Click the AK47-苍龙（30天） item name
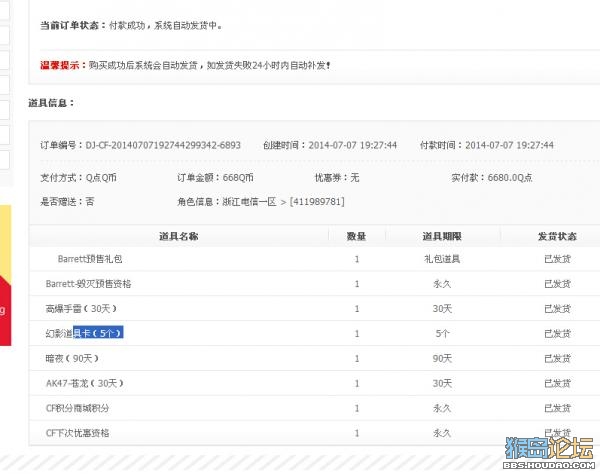 tap(85, 383)
